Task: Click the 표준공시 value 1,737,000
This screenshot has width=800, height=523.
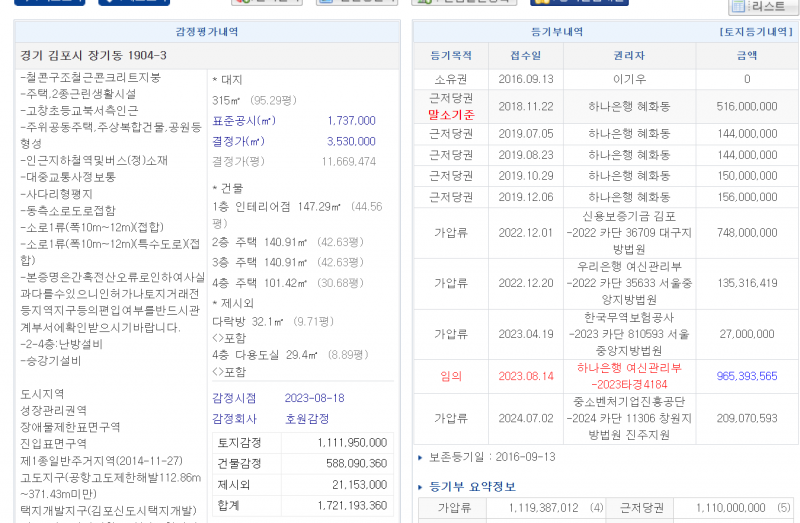Action: (351, 120)
